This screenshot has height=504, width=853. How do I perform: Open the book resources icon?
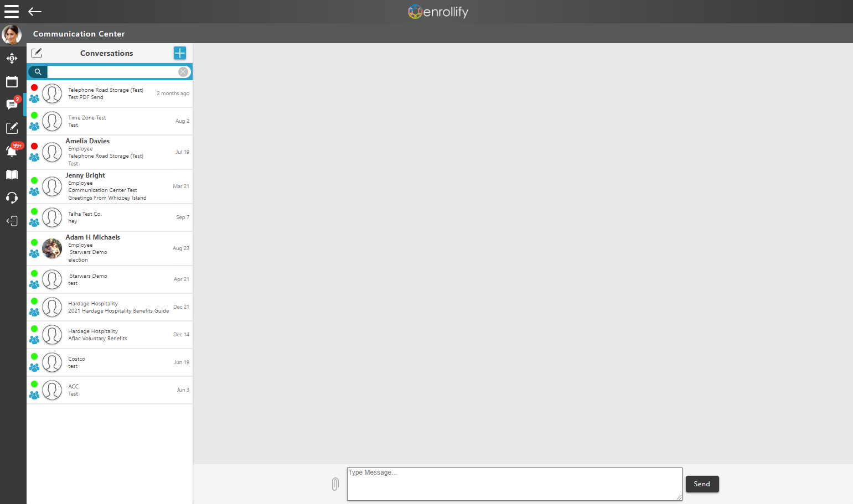pos(12,175)
